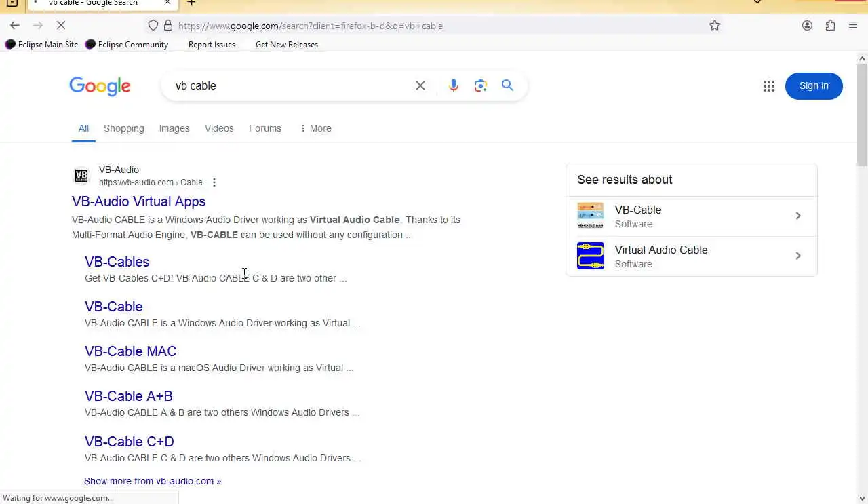Click the browser address bar URL
This screenshot has height=504, width=868.
click(x=311, y=26)
